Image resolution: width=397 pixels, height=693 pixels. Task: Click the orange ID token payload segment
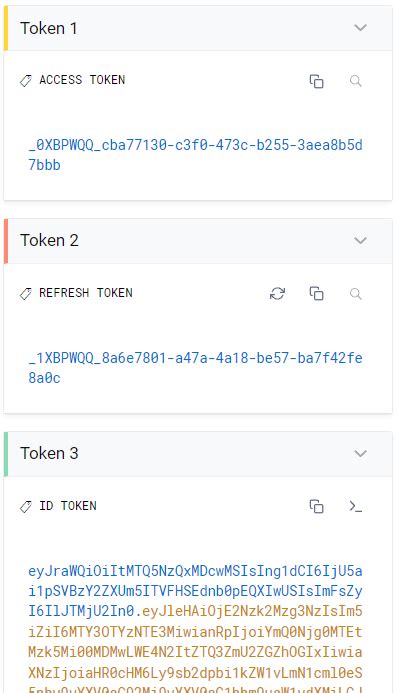(x=195, y=650)
